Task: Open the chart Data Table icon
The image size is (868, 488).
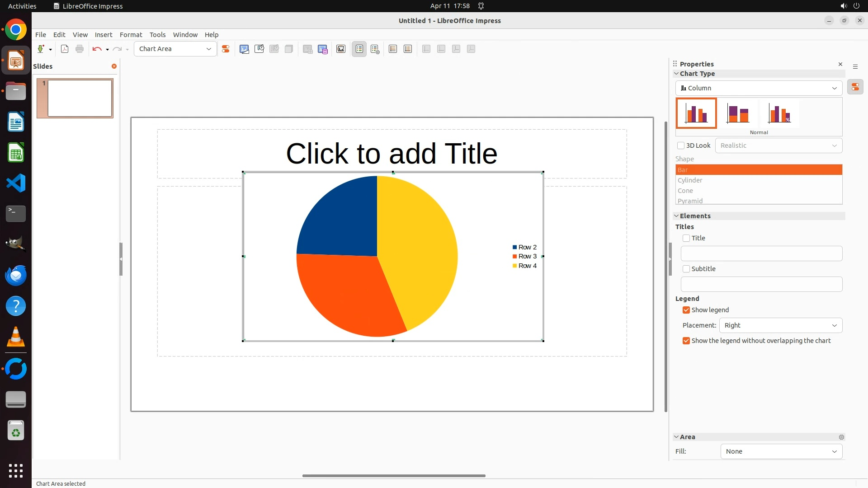Action: 323,49
